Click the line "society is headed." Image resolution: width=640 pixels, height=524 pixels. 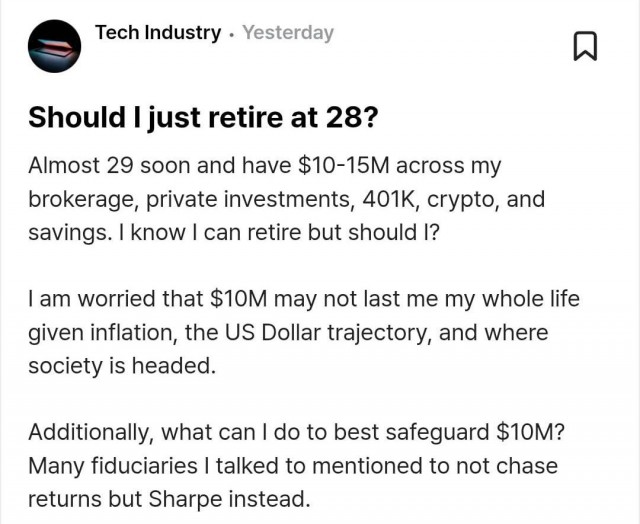click(x=122, y=366)
